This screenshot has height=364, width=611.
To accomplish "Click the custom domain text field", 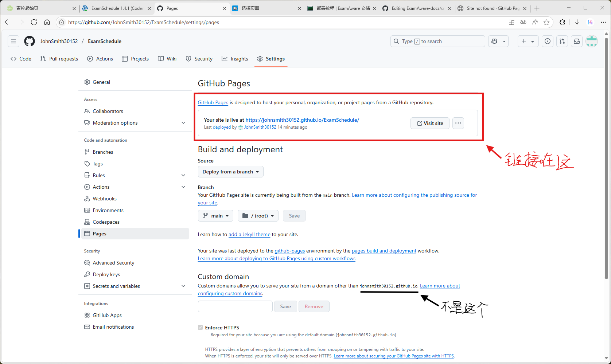I will pos(235,306).
